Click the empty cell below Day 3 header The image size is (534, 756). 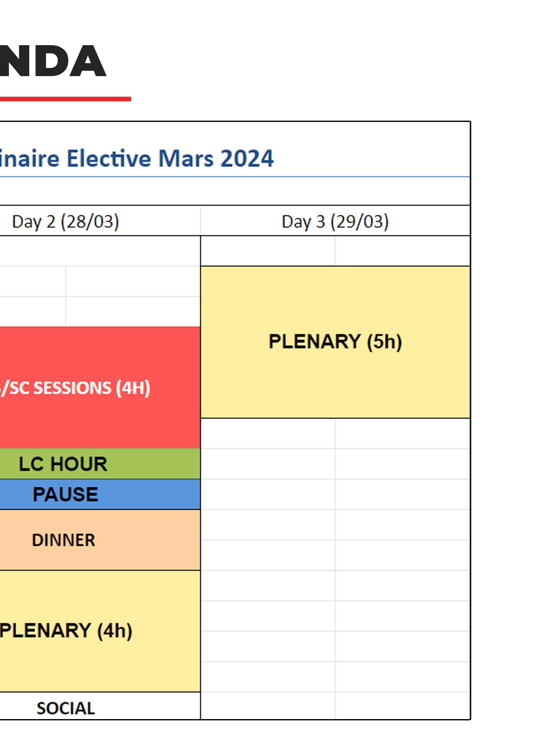(x=268, y=251)
